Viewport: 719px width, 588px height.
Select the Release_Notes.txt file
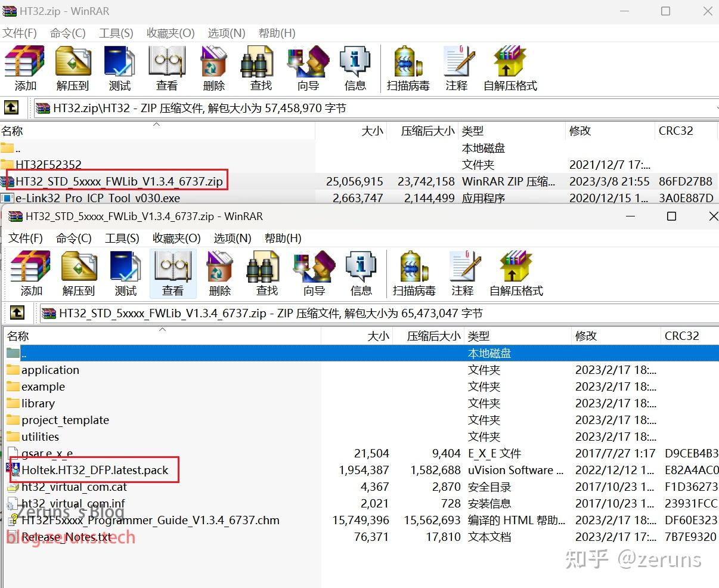[66, 537]
